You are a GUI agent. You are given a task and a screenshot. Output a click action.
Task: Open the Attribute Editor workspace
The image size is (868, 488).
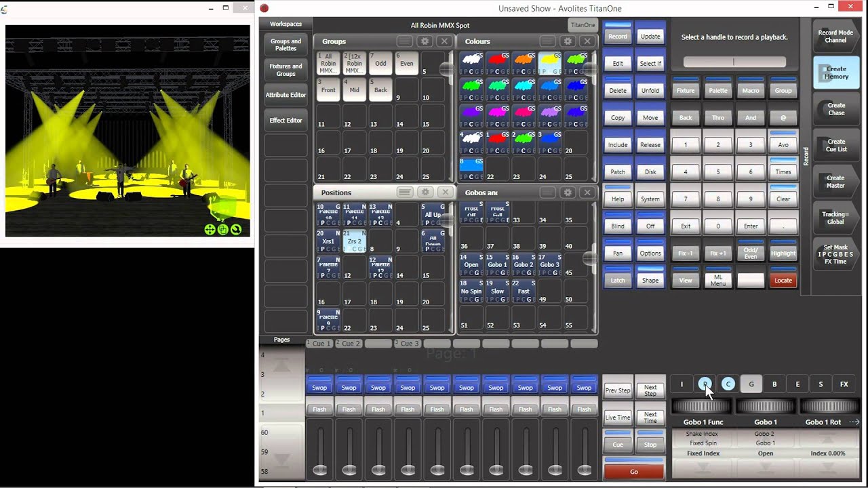pyautogui.click(x=285, y=95)
